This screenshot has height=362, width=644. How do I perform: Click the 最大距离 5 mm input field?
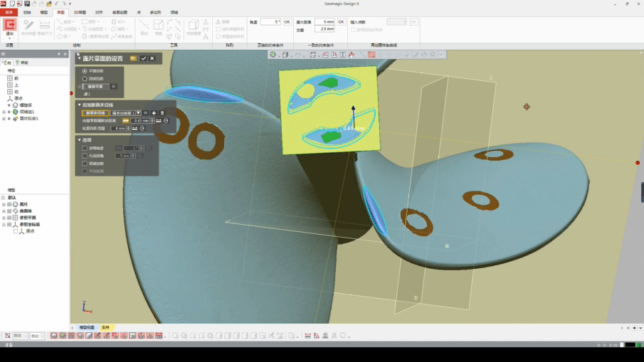coord(324,22)
